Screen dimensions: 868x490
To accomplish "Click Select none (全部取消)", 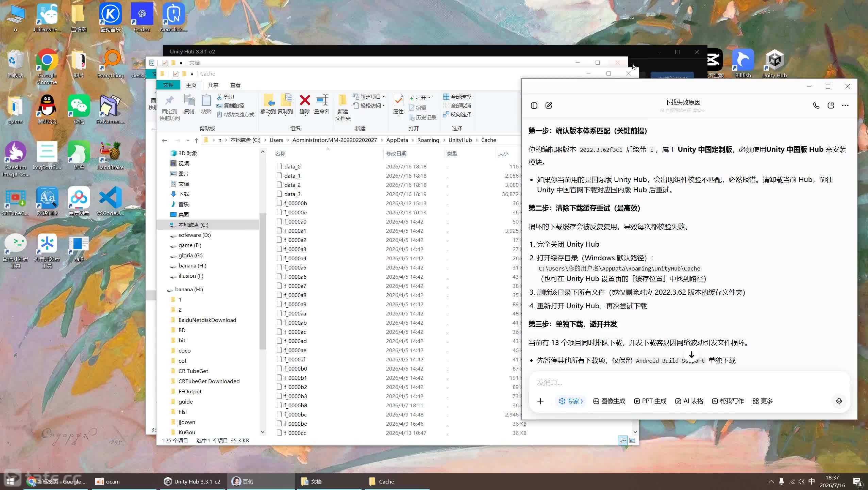I will tap(457, 105).
